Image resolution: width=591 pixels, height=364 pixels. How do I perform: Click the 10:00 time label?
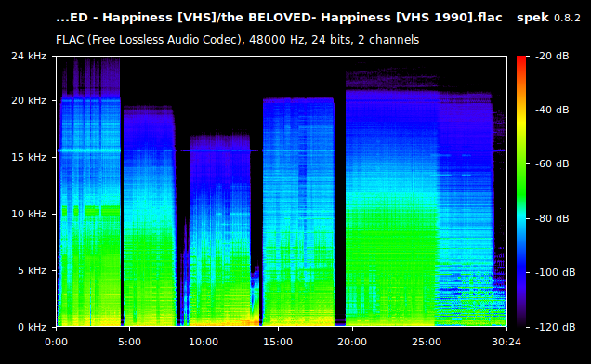[x=204, y=342]
